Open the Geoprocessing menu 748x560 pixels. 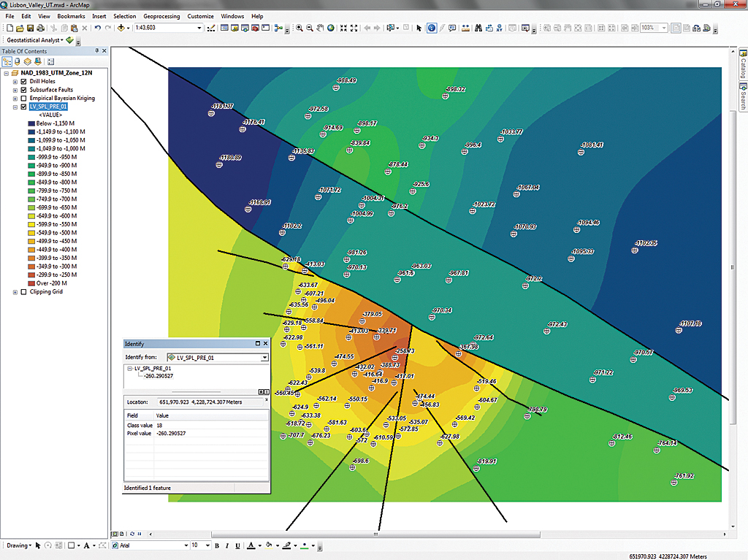tap(160, 16)
